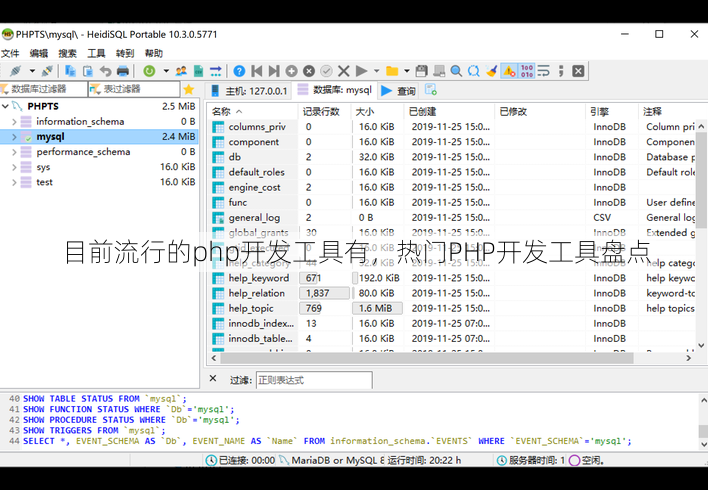Click the Export as SQL icon

[x=198, y=71]
